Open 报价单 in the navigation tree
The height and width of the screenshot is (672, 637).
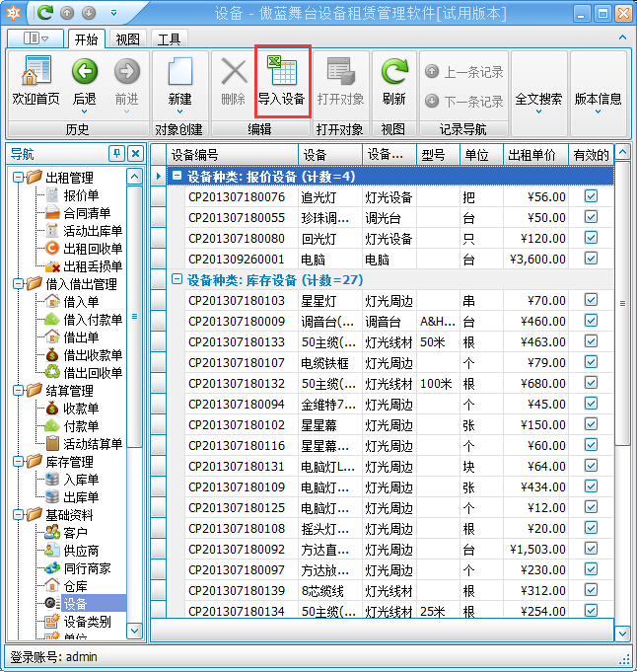coord(82,195)
